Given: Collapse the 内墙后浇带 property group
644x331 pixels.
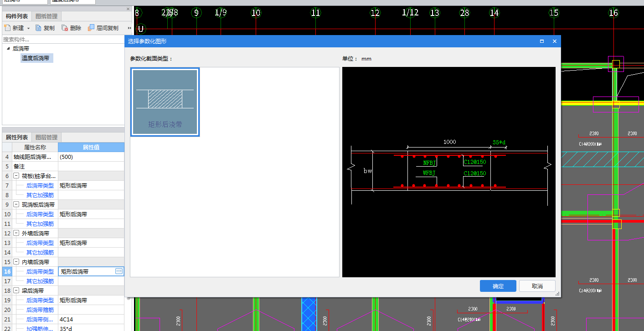Looking at the screenshot, I should point(16,262).
